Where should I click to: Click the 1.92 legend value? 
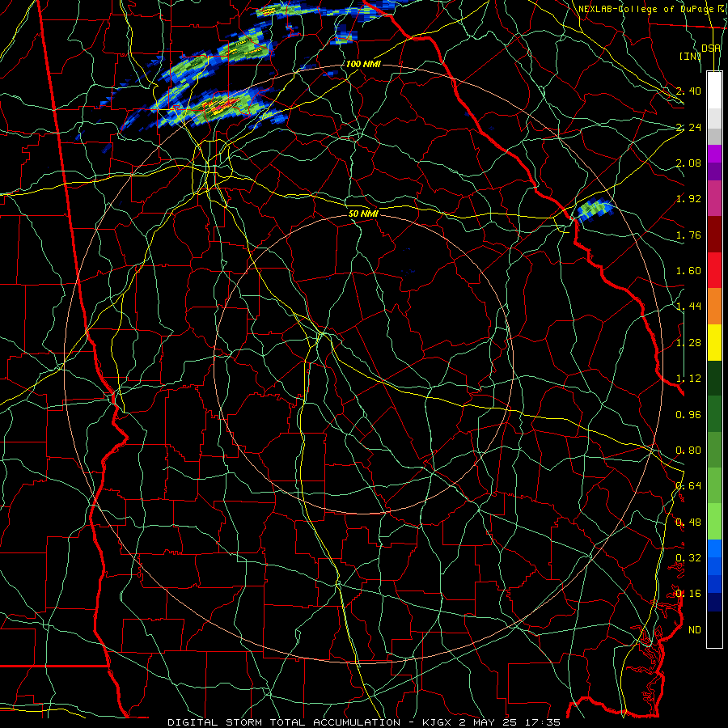coord(688,199)
